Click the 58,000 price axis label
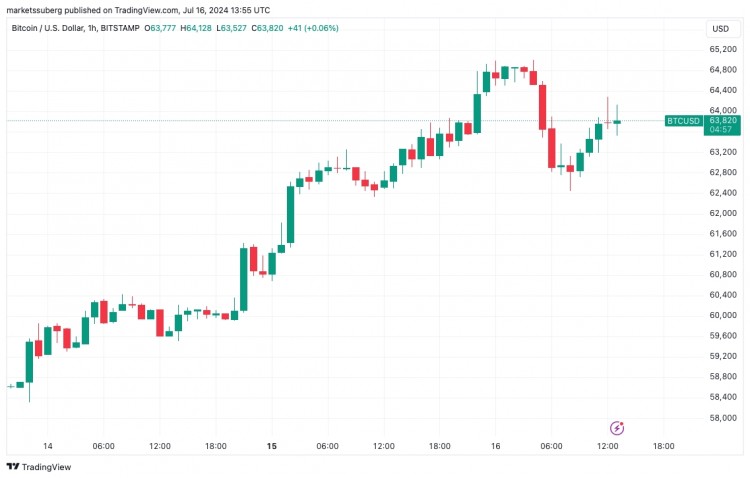 723,418
